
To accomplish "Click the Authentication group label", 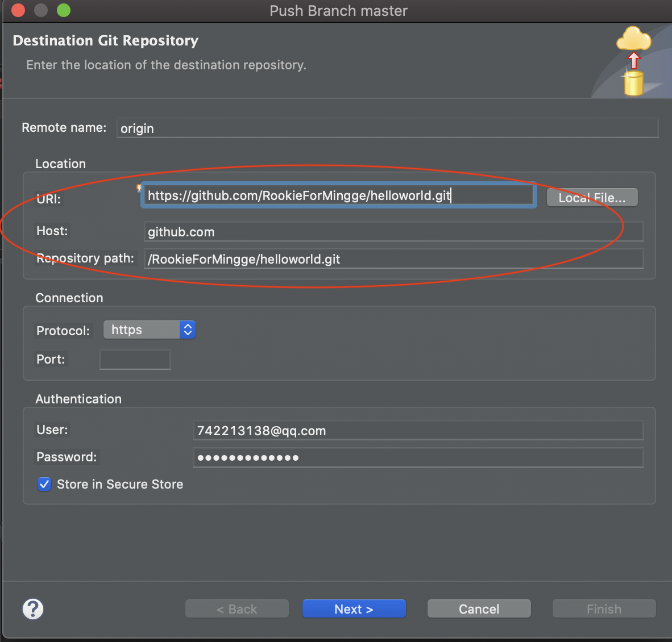I will tap(78, 399).
